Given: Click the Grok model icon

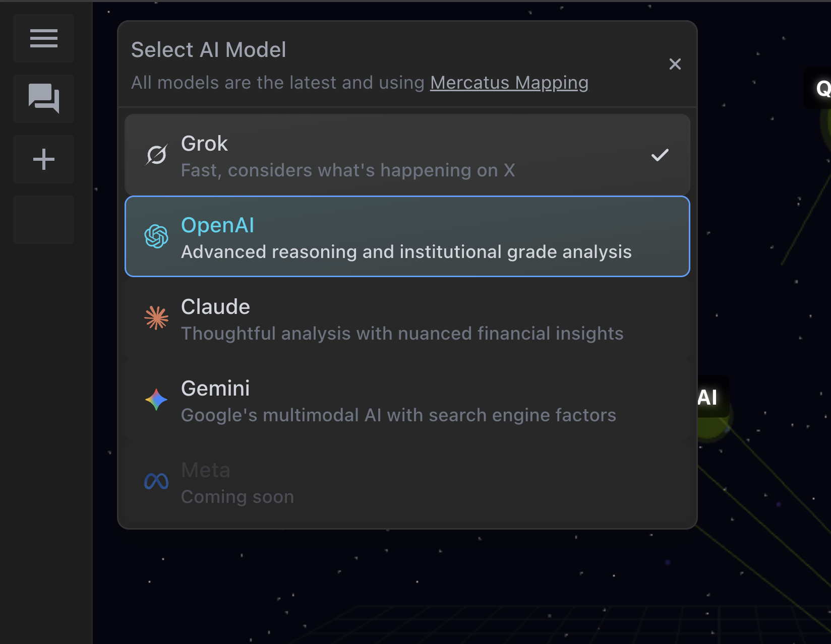Looking at the screenshot, I should pos(156,154).
